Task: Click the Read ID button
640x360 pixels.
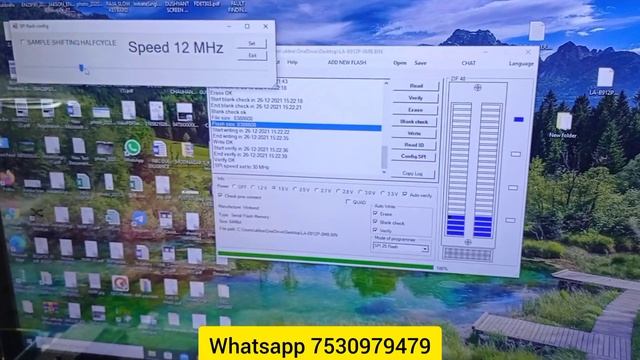Action: tap(414, 145)
